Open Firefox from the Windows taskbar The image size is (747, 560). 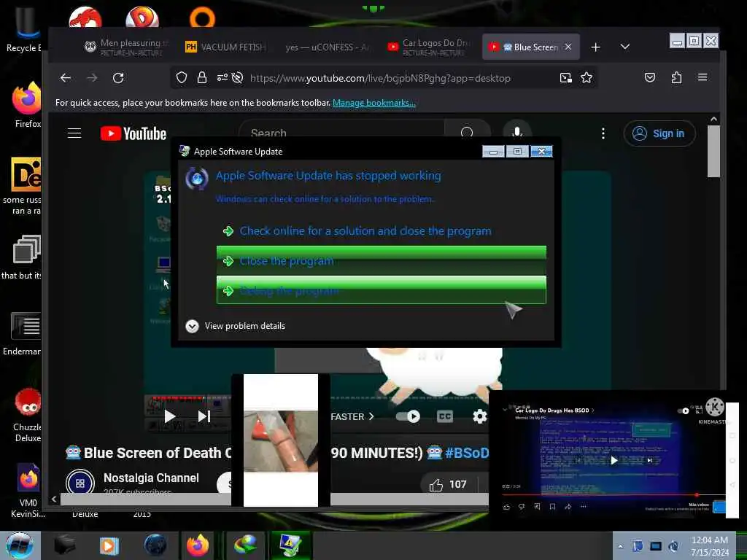pos(197,545)
